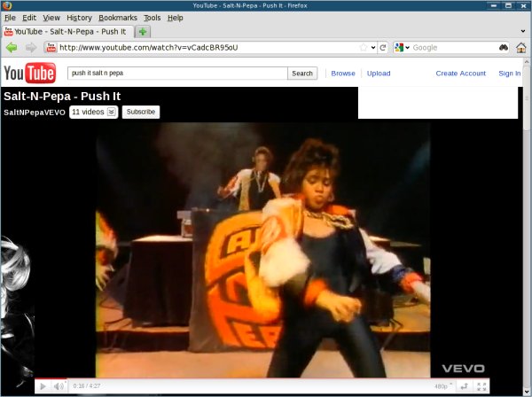Screen dimensions: 532x397
Task: Click Create Account link
Action: coord(461,74)
